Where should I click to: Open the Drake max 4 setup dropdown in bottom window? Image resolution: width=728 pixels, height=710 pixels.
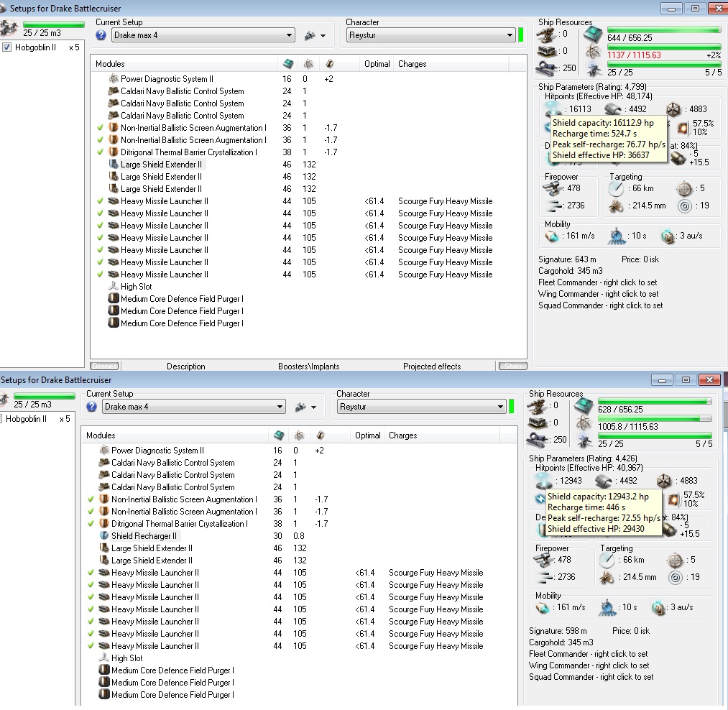(x=193, y=407)
